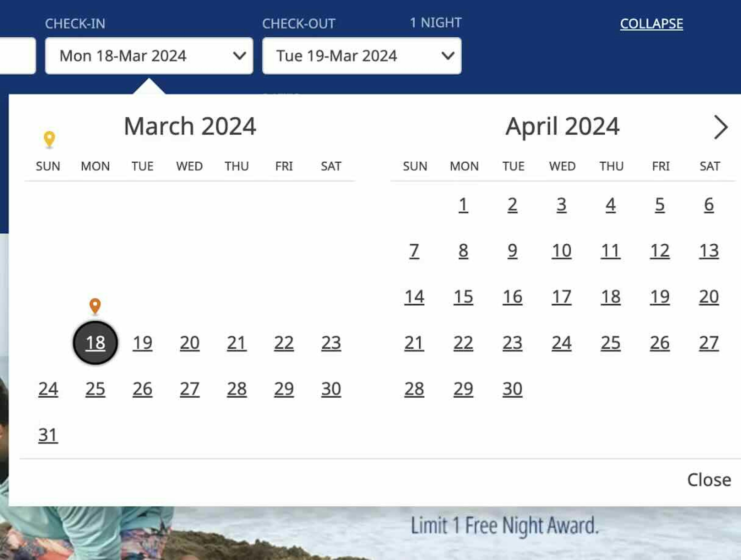Pick April 1 in the calendar
This screenshot has width=741, height=560.
[x=463, y=204]
